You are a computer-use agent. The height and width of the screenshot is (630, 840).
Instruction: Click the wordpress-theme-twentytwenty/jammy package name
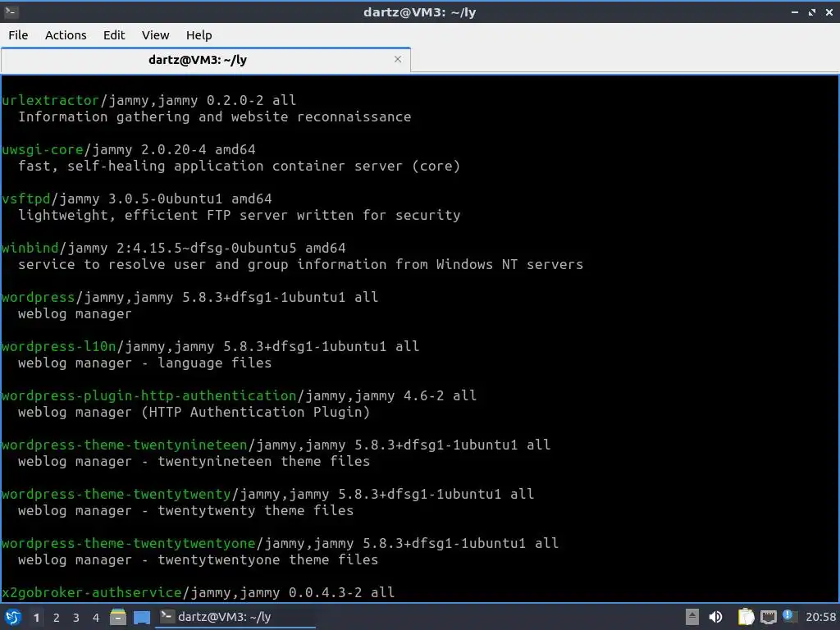click(x=116, y=495)
